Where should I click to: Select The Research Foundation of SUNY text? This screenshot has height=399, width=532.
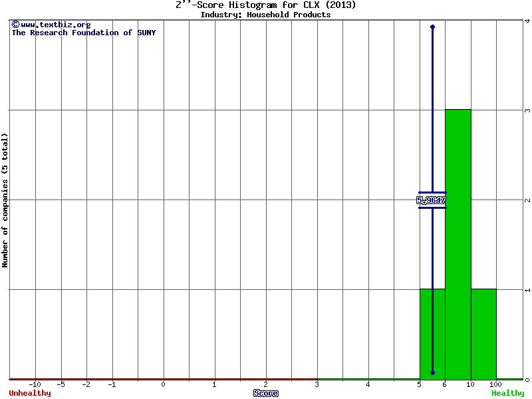click(x=83, y=33)
